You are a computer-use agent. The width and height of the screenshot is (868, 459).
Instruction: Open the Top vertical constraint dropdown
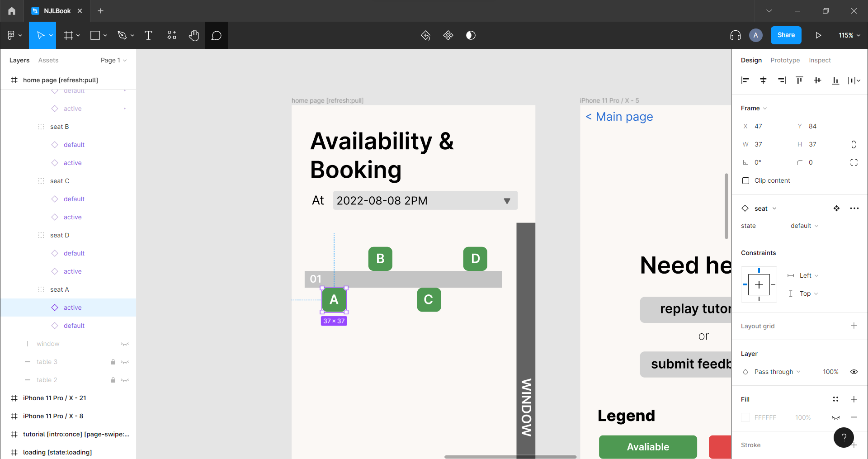pyautogui.click(x=809, y=293)
